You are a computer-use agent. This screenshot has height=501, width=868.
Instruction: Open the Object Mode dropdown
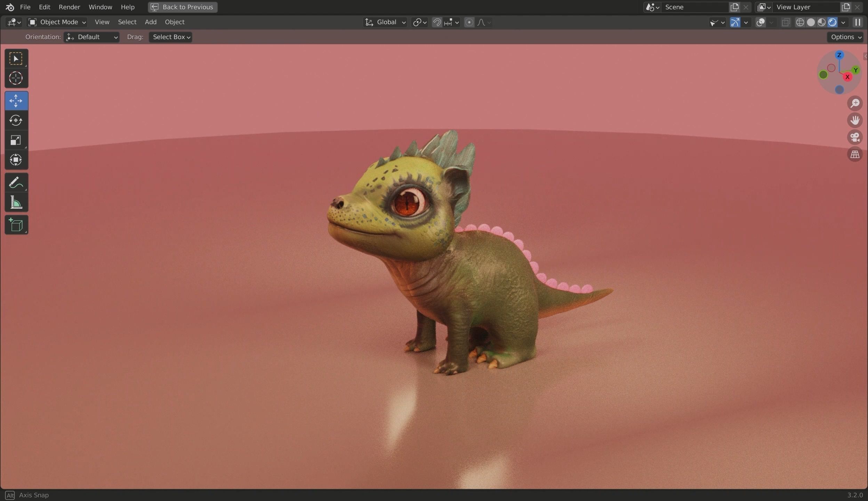coord(57,22)
